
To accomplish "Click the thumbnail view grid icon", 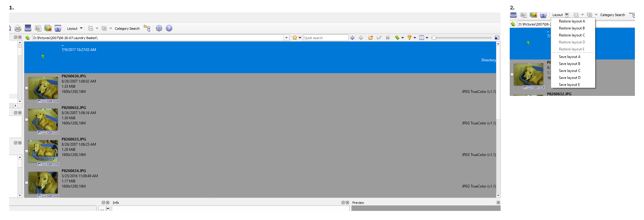I will click(422, 38).
